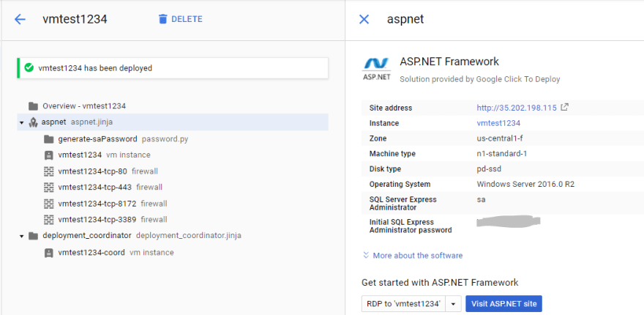Select generate-saPassword password.py item
This screenshot has width=644, height=315.
pyautogui.click(x=123, y=139)
